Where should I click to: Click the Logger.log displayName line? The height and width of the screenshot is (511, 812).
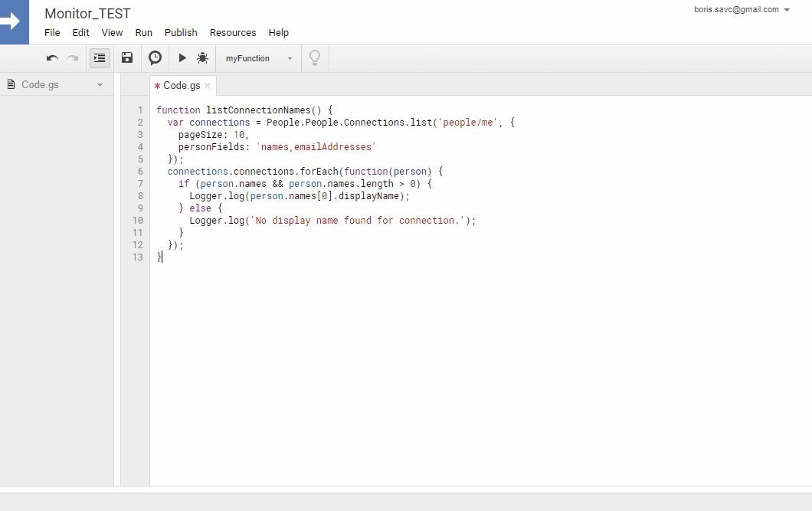300,196
